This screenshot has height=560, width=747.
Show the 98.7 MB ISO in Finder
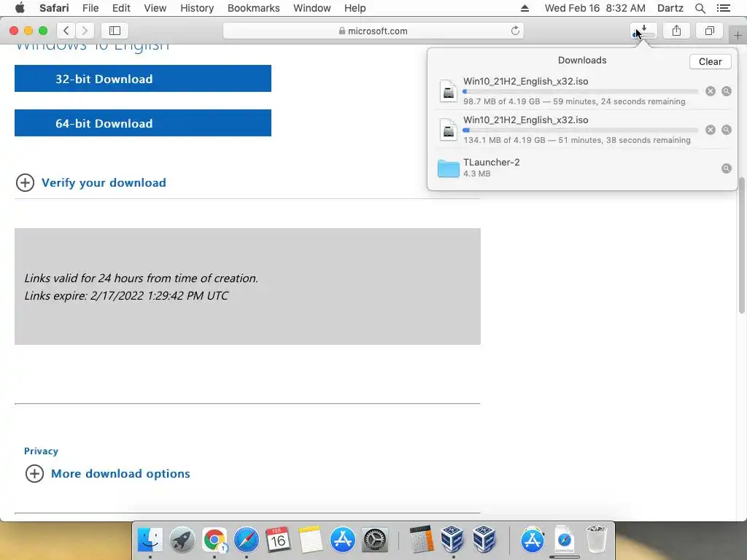tap(727, 91)
